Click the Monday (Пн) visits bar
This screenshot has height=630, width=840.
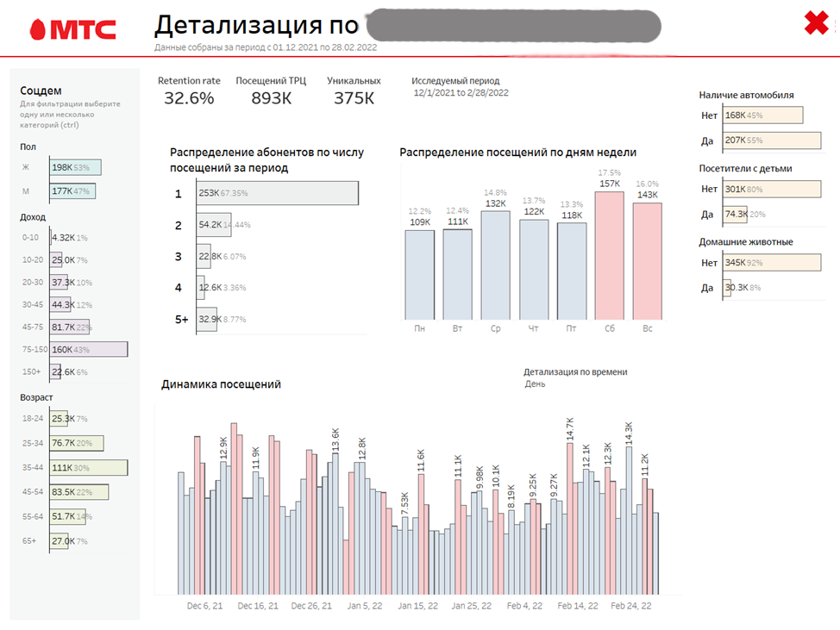(420, 273)
